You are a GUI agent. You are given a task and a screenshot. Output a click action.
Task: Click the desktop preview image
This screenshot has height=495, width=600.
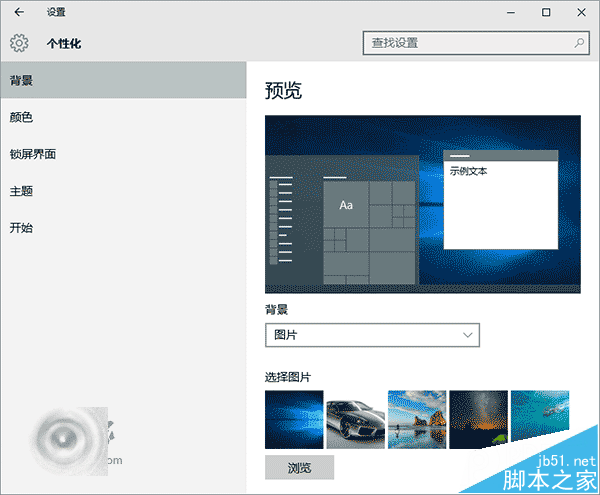click(x=422, y=204)
